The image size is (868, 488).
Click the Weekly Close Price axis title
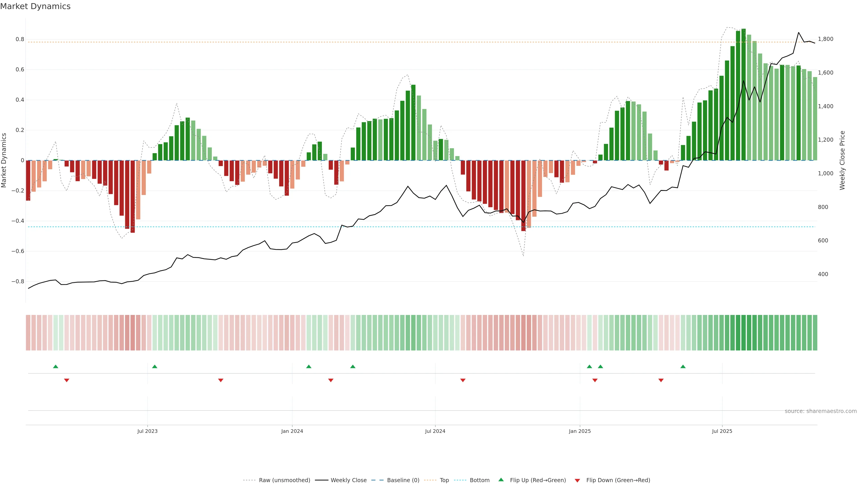tap(842, 160)
